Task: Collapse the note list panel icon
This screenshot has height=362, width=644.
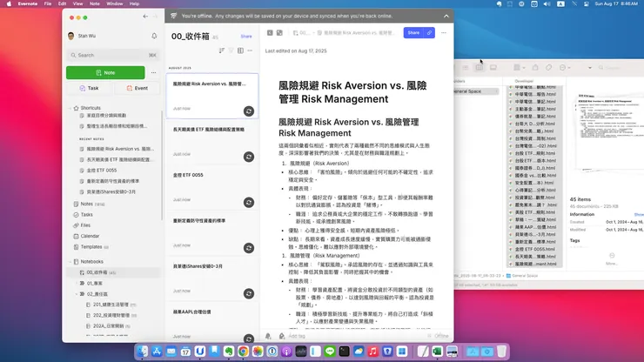Action: 270,32
